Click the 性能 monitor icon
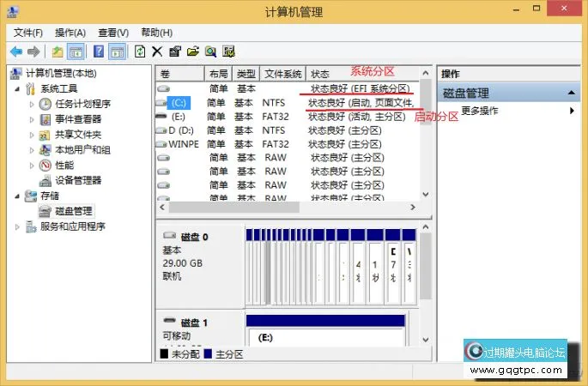Screen dimensions: 588x386 pyautogui.click(x=45, y=166)
